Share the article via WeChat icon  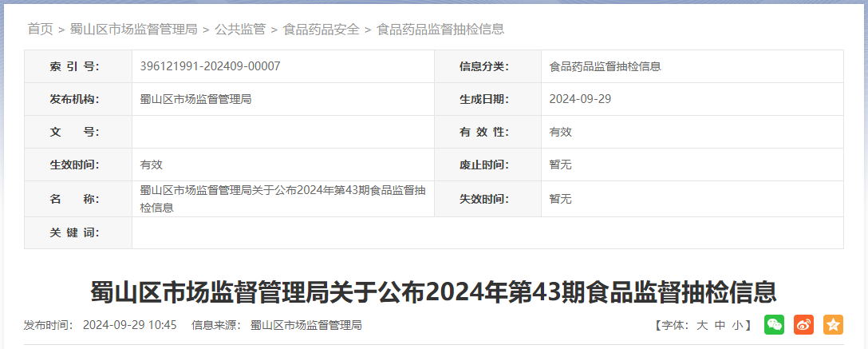(774, 324)
